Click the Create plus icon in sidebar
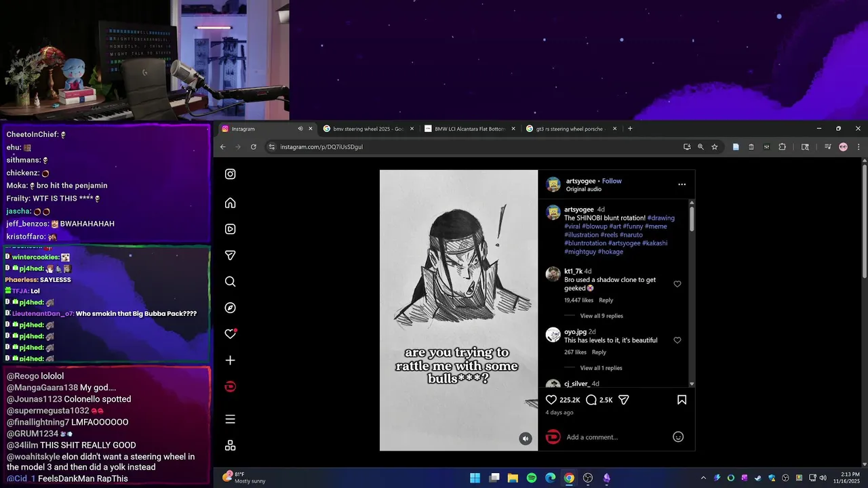This screenshot has width=868, height=488. pos(231,361)
